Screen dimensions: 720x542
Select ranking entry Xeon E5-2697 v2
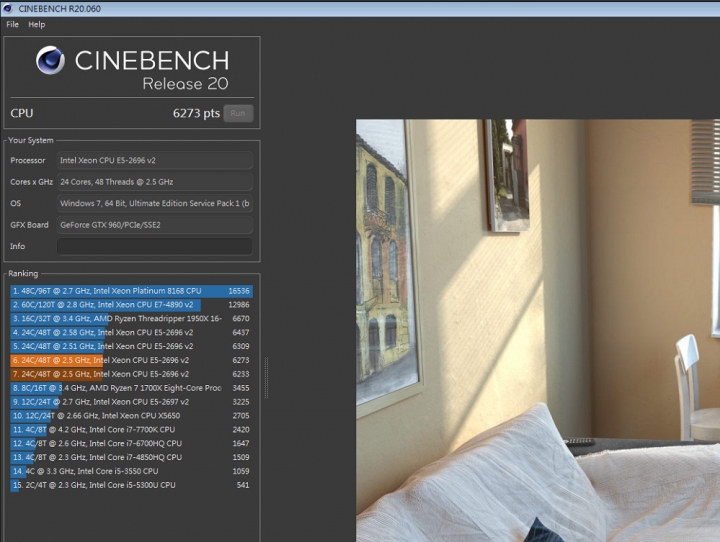coord(131,401)
